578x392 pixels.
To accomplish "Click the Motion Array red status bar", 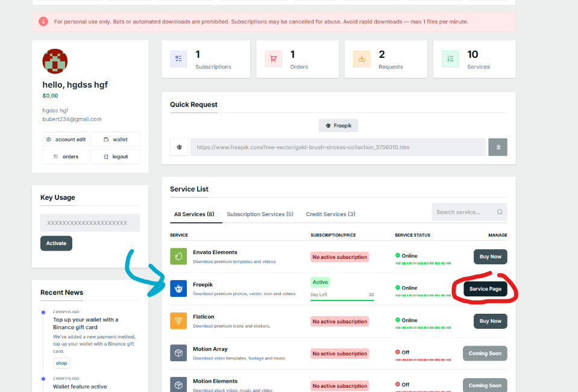I will click(423, 359).
